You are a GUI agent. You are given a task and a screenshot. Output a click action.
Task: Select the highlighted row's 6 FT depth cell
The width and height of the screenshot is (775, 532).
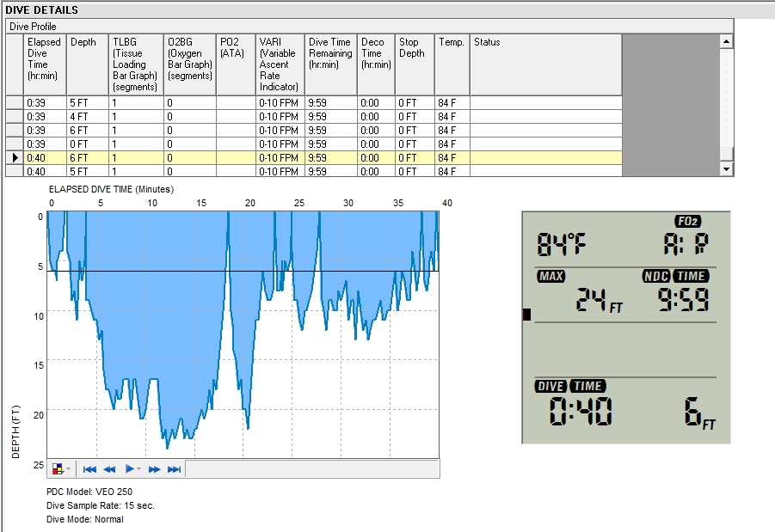tap(88, 157)
